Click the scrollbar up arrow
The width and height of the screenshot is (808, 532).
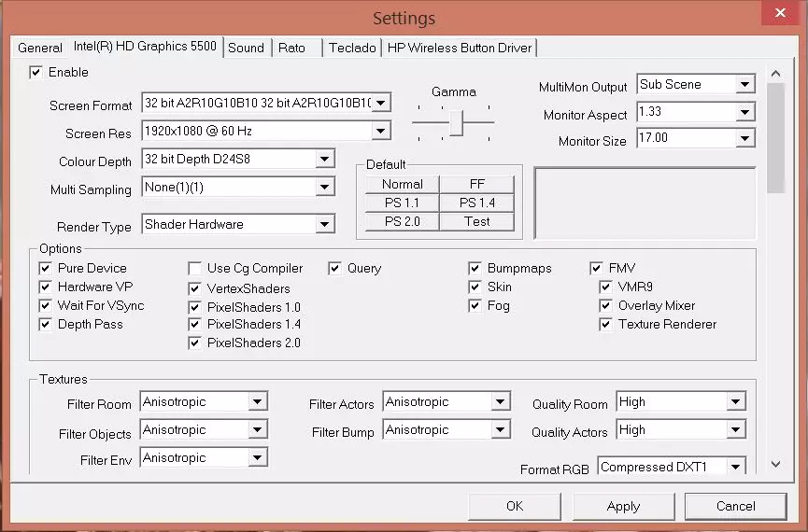pos(776,74)
